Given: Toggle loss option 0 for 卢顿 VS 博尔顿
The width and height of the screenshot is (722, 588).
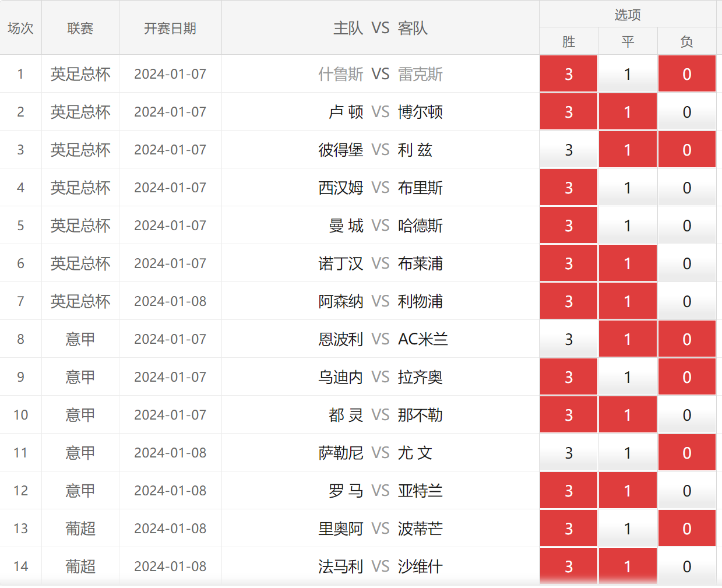Looking at the screenshot, I should pyautogui.click(x=687, y=112).
